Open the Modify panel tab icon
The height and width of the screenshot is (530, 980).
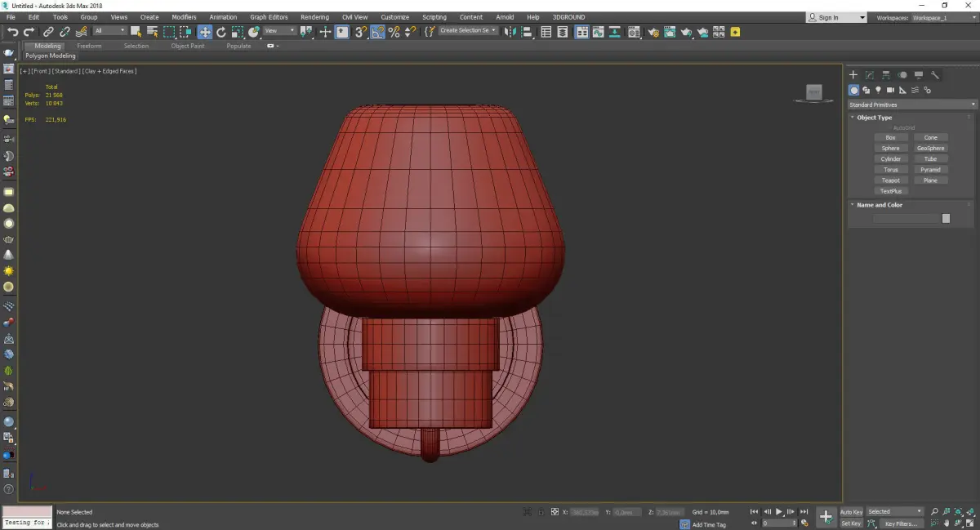click(870, 75)
